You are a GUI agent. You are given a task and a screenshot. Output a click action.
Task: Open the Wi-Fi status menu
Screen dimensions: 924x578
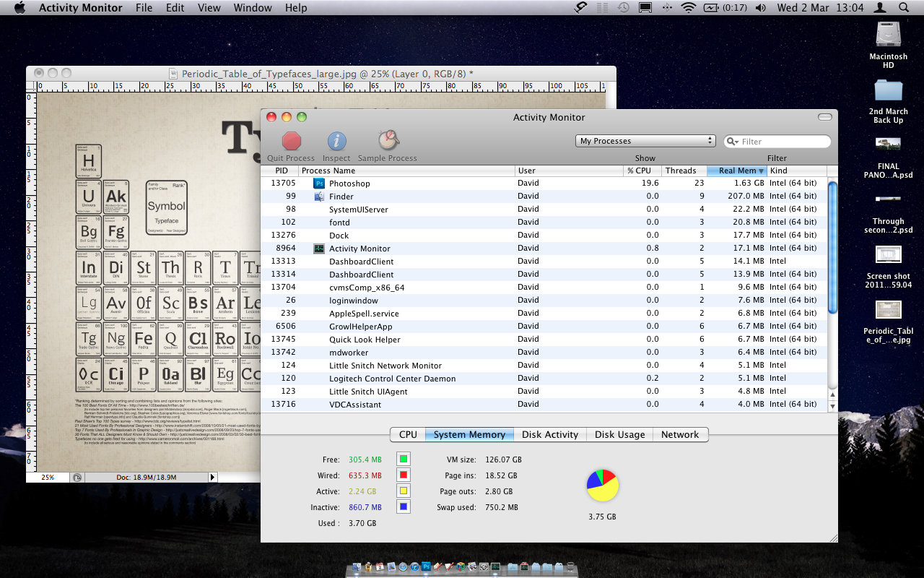(689, 8)
